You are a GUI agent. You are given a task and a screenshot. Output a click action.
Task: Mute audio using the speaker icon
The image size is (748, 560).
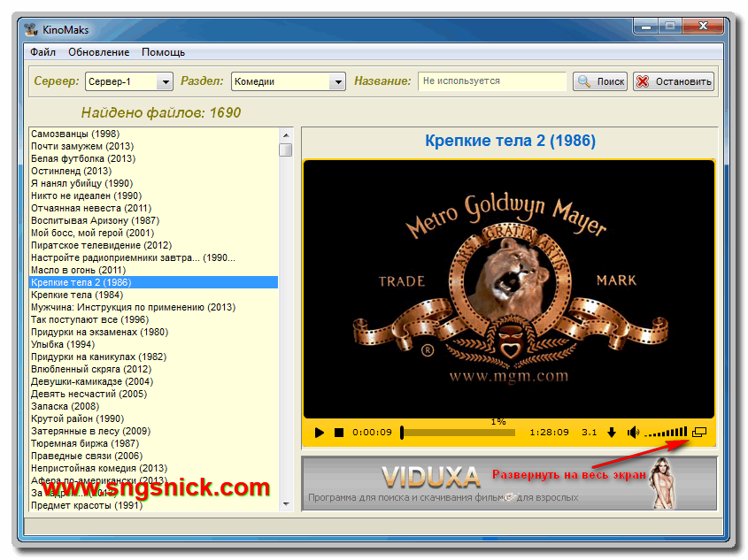(x=634, y=433)
